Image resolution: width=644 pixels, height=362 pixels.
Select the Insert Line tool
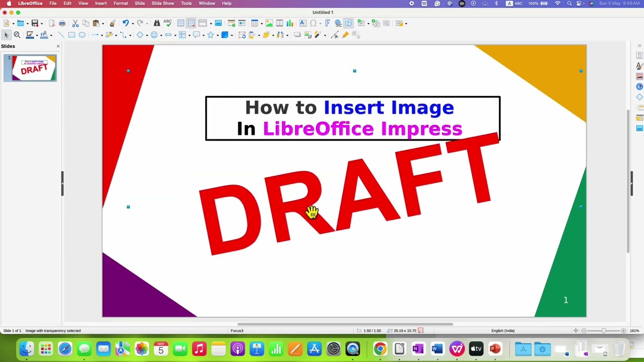click(x=61, y=35)
